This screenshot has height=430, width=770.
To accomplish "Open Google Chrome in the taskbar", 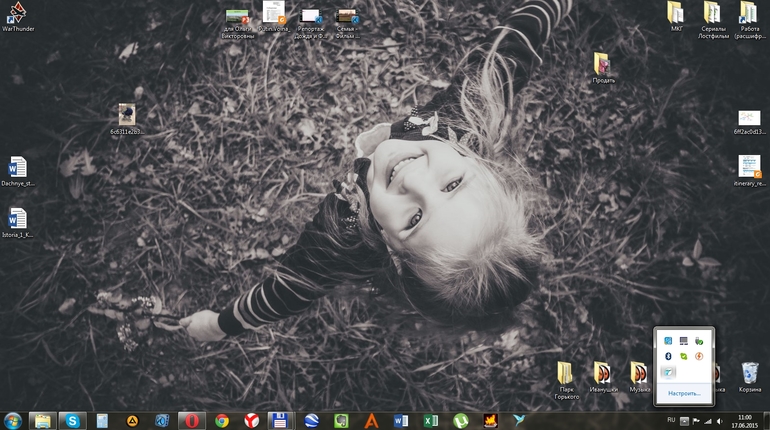I will 222,421.
